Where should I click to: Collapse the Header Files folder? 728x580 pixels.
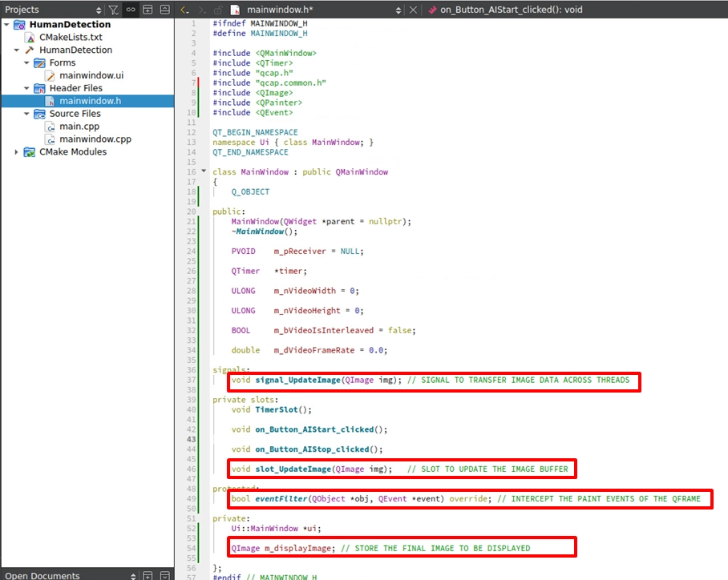pos(26,88)
